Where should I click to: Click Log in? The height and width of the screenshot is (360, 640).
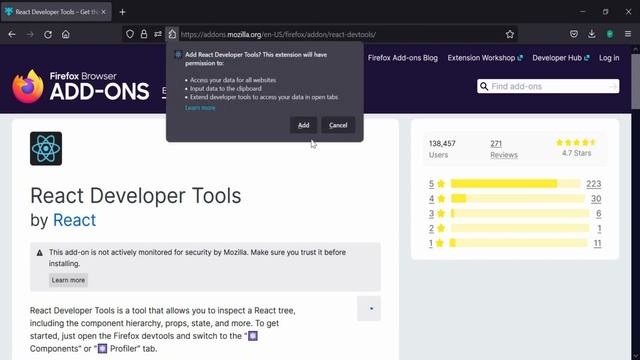point(609,58)
